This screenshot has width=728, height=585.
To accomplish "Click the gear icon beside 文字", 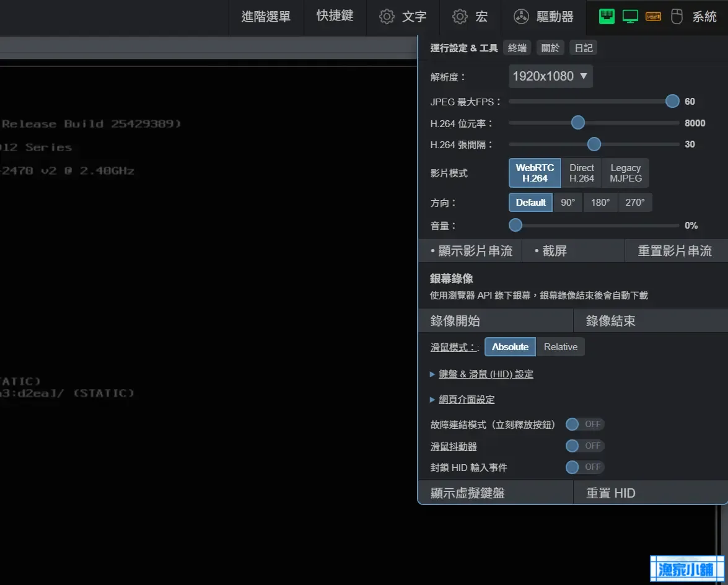I will click(386, 17).
